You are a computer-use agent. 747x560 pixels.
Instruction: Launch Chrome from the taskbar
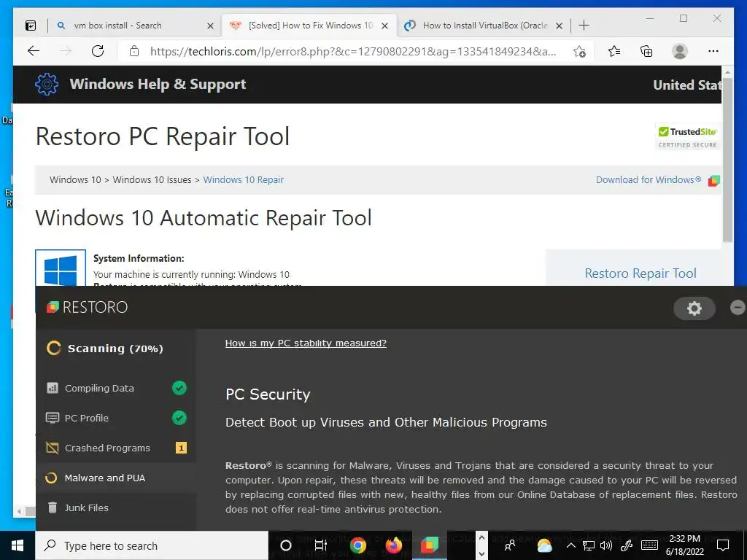[357, 545]
